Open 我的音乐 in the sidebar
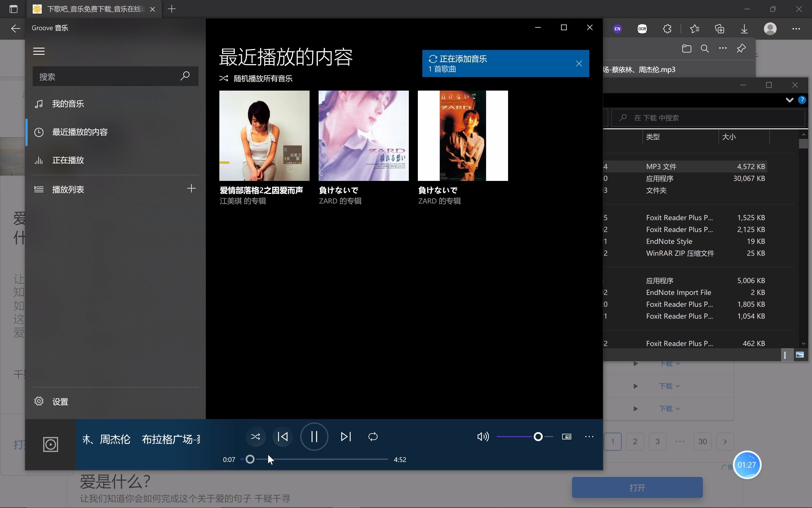Viewport: 812px width, 508px height. pos(115,104)
